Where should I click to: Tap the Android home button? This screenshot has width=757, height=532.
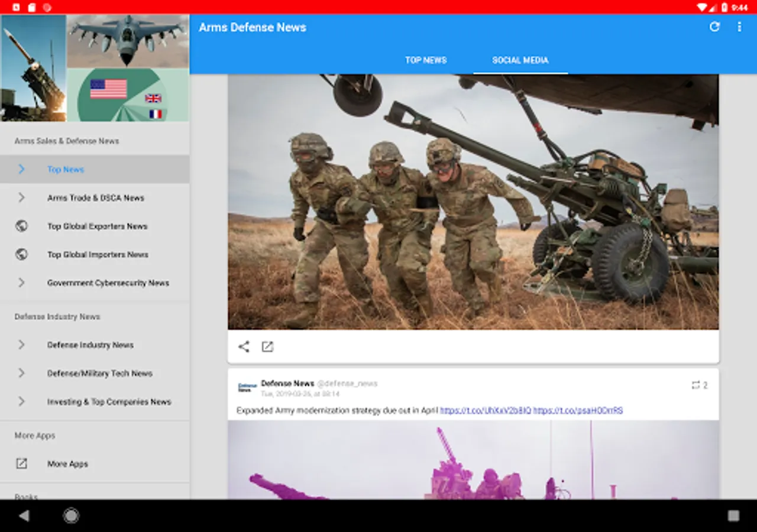click(x=71, y=515)
